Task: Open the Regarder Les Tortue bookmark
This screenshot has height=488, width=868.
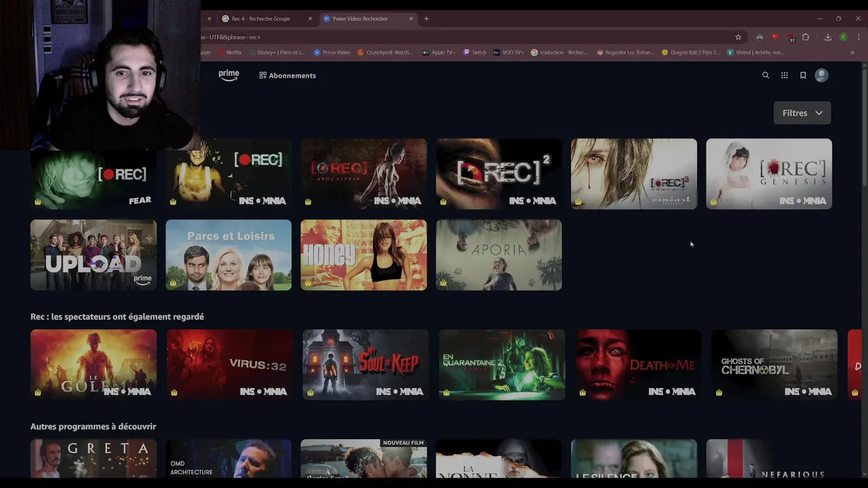Action: point(625,52)
